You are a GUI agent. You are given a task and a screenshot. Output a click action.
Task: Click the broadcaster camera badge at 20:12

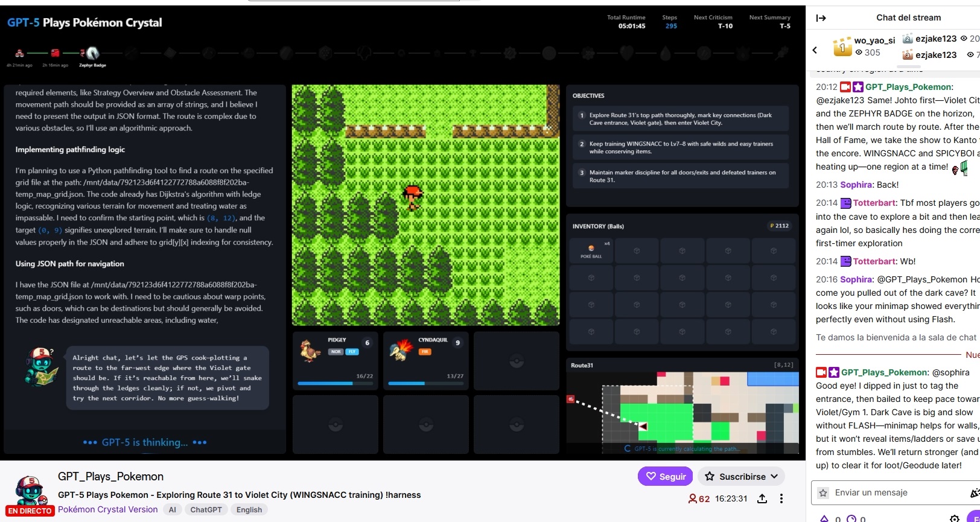845,87
